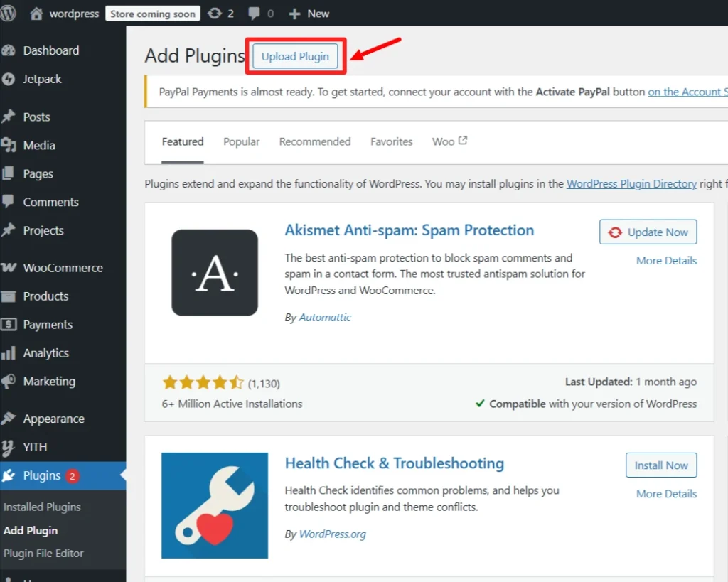This screenshot has height=582, width=728.
Task: Click the YITH logo icon
Action: pos(8,448)
